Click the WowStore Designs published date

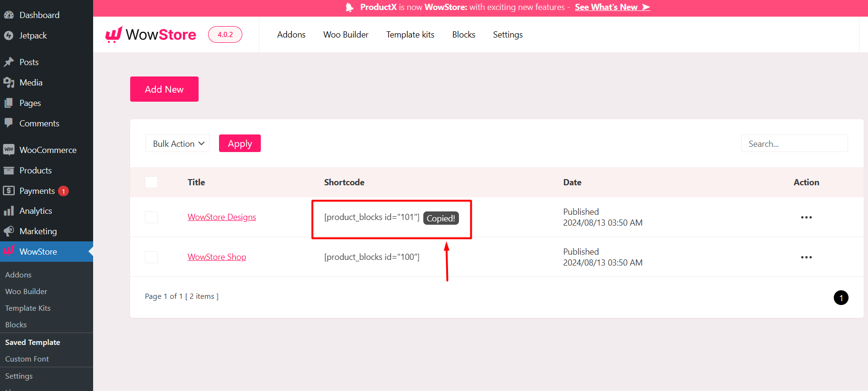click(x=602, y=217)
